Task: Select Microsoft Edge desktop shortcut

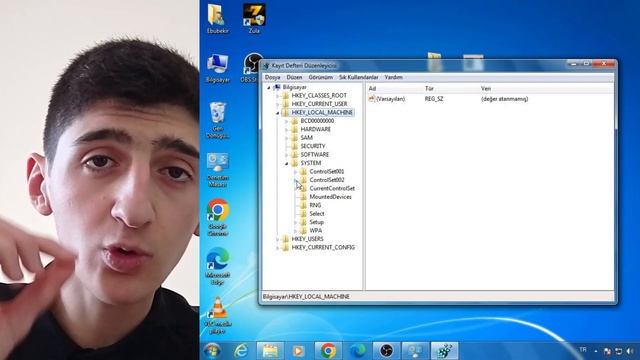Action: click(x=218, y=266)
